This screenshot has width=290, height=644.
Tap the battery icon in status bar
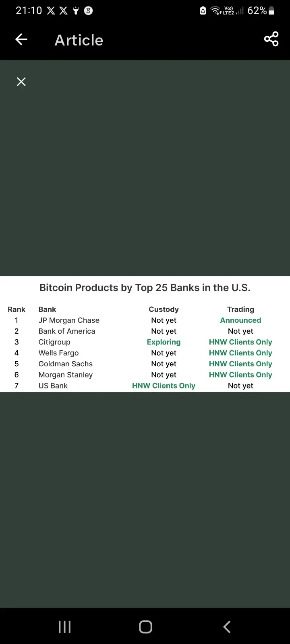click(272, 11)
